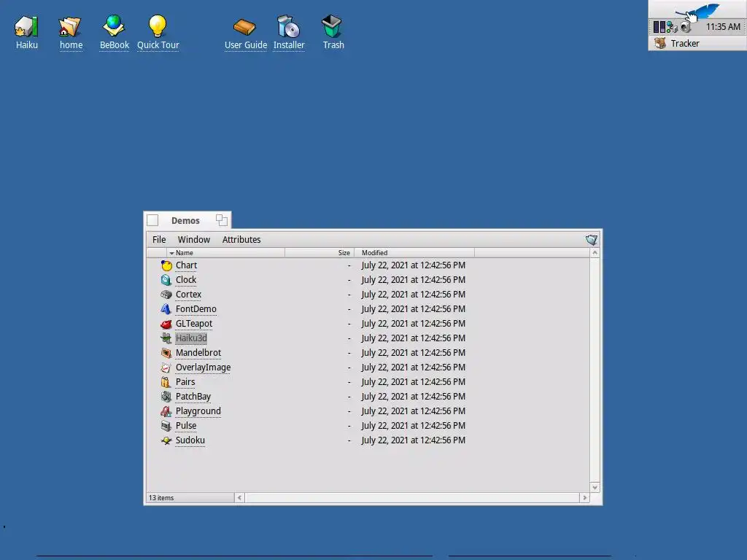
Task: Select the "Pulse" file name
Action: [x=186, y=426]
